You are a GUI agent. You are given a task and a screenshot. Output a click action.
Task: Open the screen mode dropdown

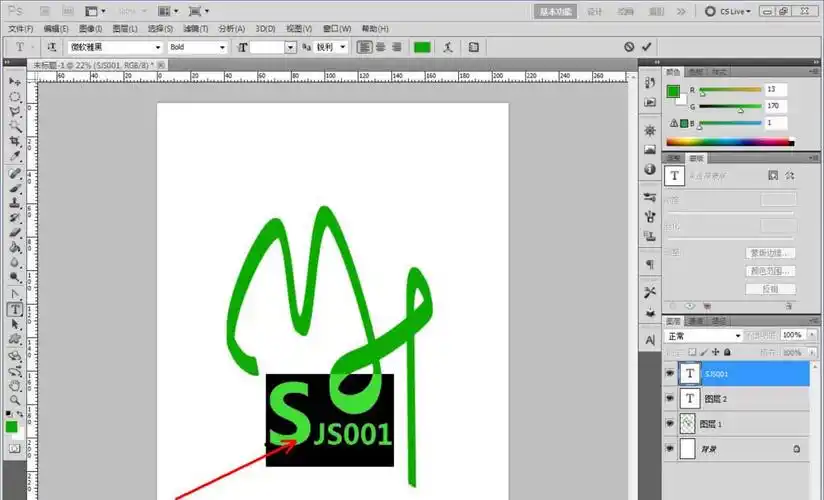click(199, 11)
